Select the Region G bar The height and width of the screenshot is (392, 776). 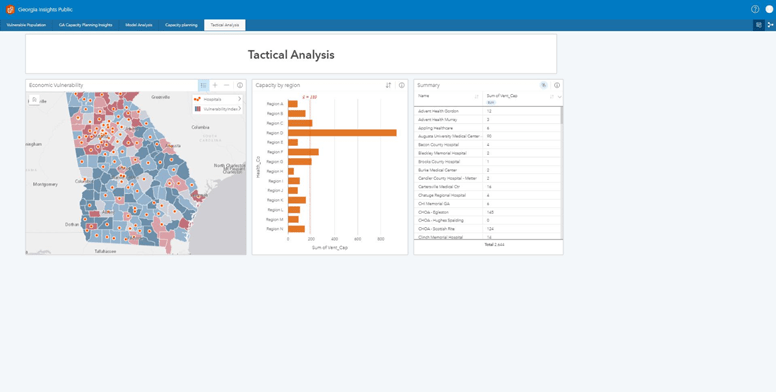(x=299, y=161)
